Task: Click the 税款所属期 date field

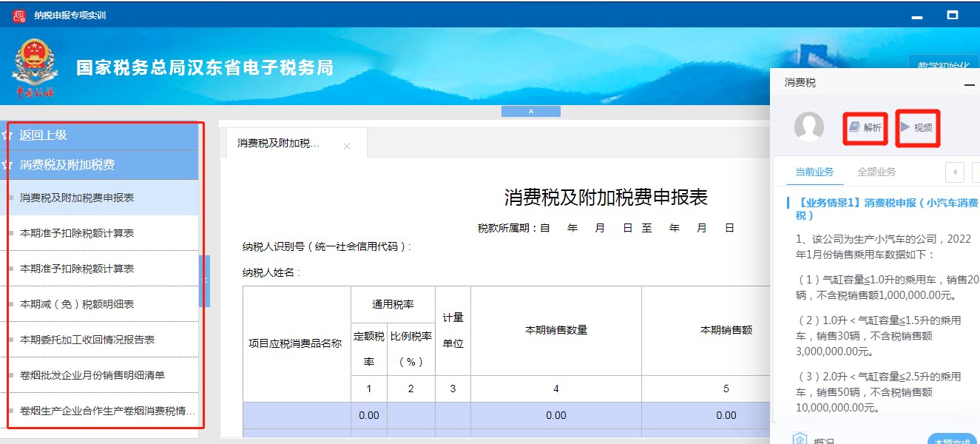Action: click(x=606, y=228)
